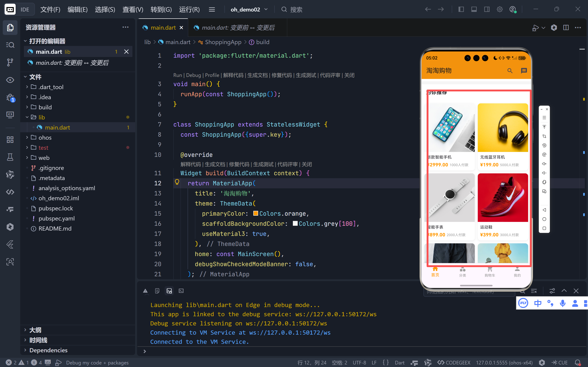The height and width of the screenshot is (367, 588).
Task: Open the Source Control view
Action: 10,62
